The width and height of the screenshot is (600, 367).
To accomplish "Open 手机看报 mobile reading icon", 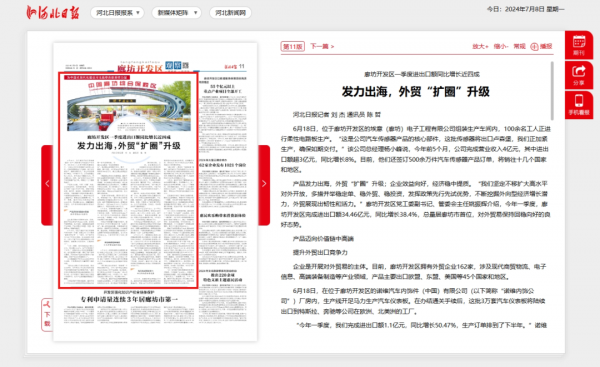I will [x=579, y=105].
